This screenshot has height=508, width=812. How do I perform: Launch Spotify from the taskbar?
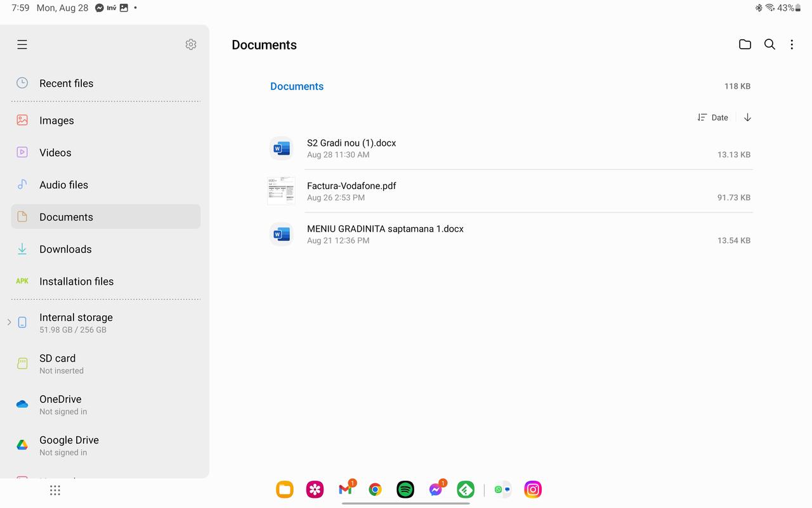pos(405,490)
